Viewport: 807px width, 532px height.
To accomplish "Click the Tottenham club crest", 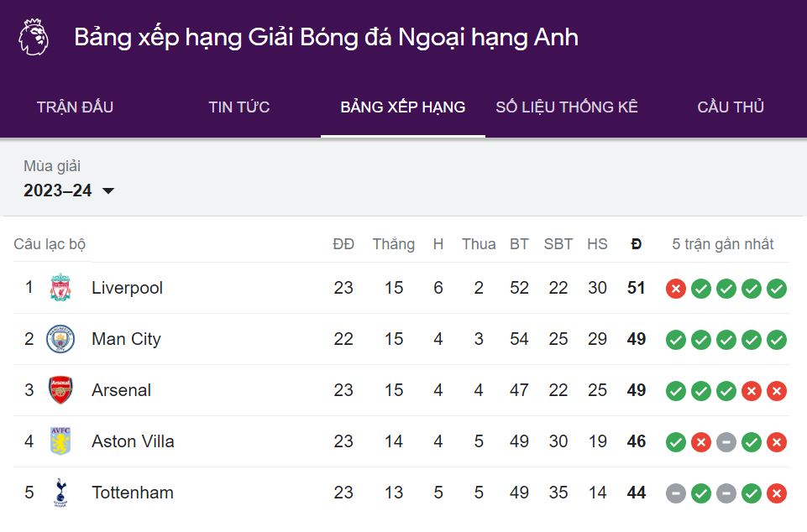I will tap(60, 493).
